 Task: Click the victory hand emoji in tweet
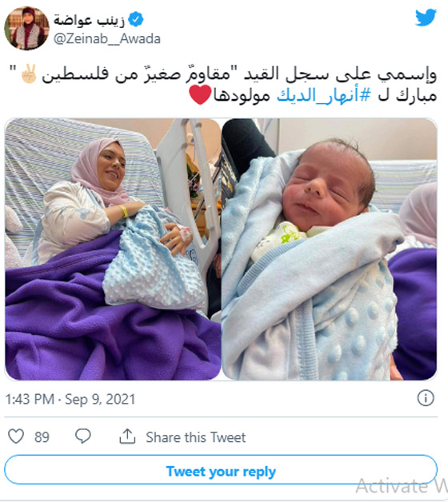(x=29, y=74)
